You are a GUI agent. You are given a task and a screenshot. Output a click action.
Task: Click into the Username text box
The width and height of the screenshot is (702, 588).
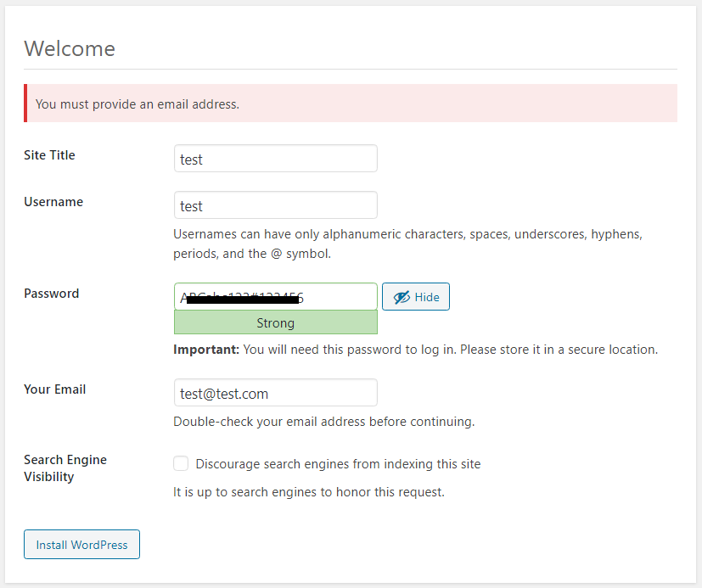pyautogui.click(x=275, y=205)
